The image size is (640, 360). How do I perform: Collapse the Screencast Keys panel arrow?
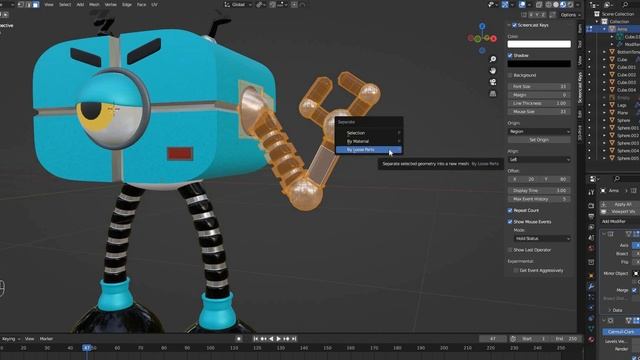click(x=509, y=25)
